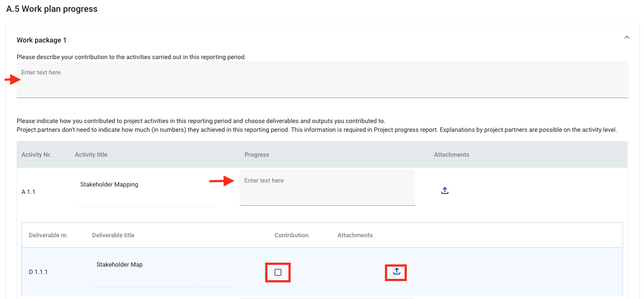644x299 pixels.
Task: Click the Contribution column header
Action: coord(292,235)
